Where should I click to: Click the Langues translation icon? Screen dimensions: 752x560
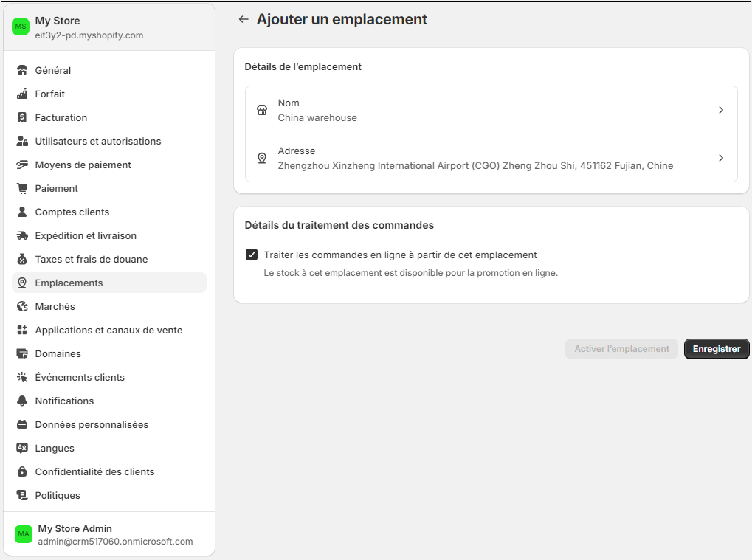pyautogui.click(x=22, y=449)
